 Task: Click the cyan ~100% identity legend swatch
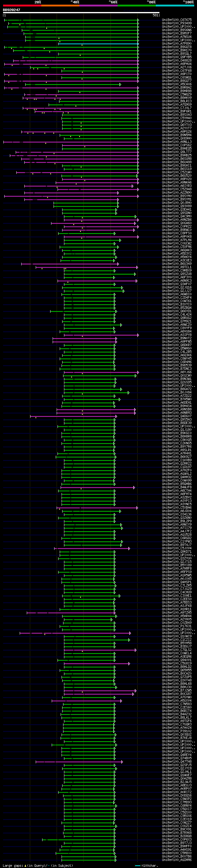175,6
